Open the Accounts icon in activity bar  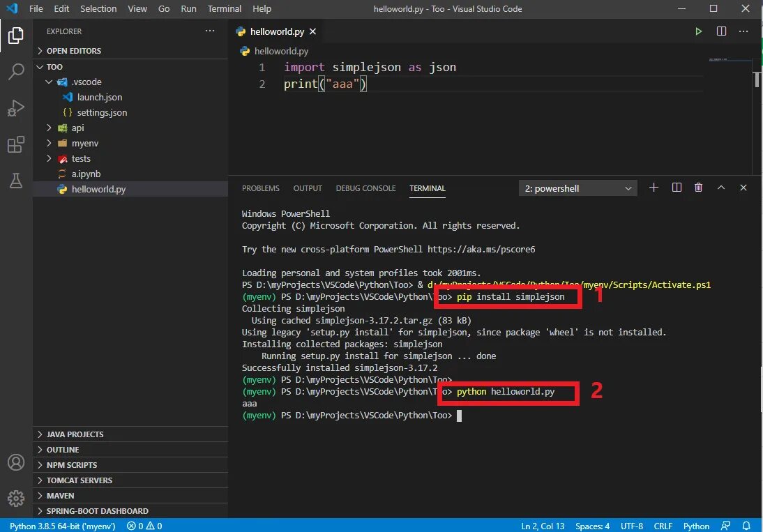(x=15, y=462)
